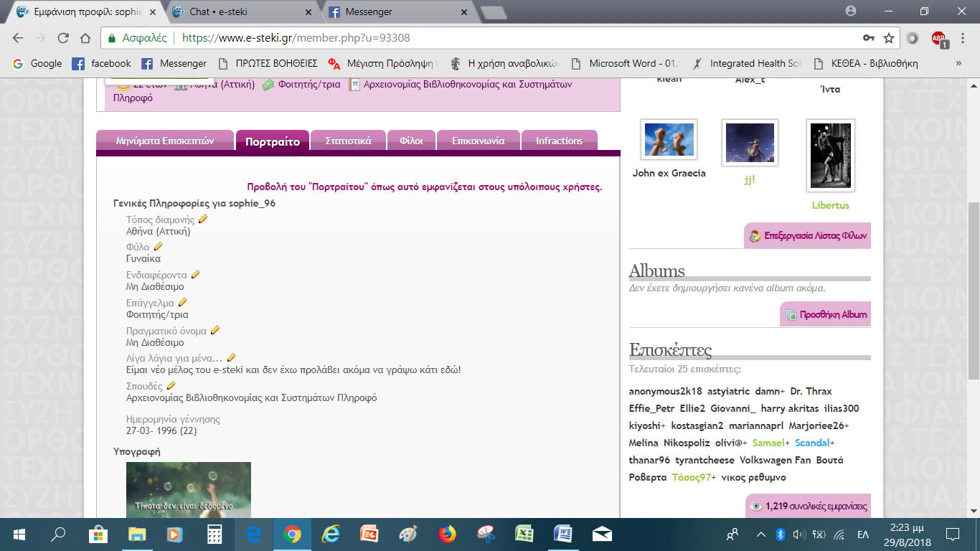
Task: Reload the page with the refresh icon
Action: (63, 38)
